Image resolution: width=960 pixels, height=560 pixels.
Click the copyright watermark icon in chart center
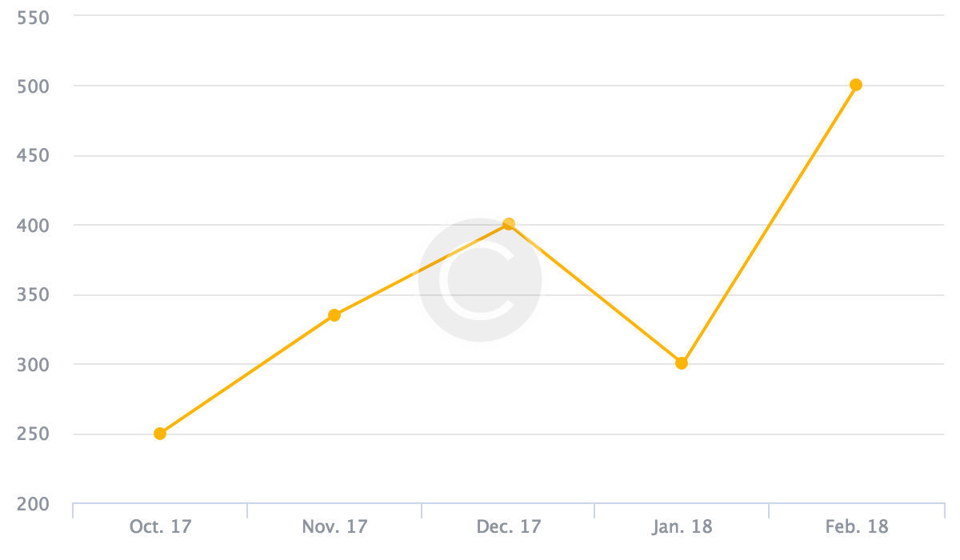click(x=480, y=280)
